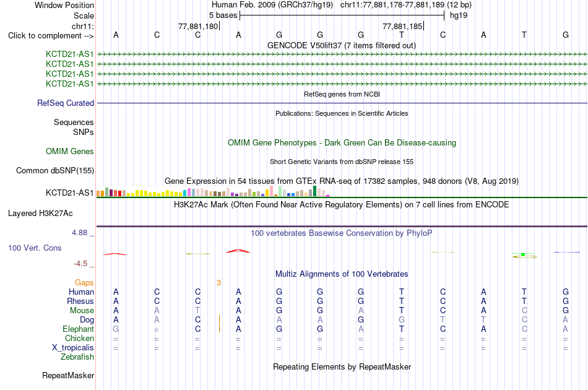Viewport: 588px width, 390px height.
Task: Click the Elephant species label
Action: pyautogui.click(x=78, y=329)
